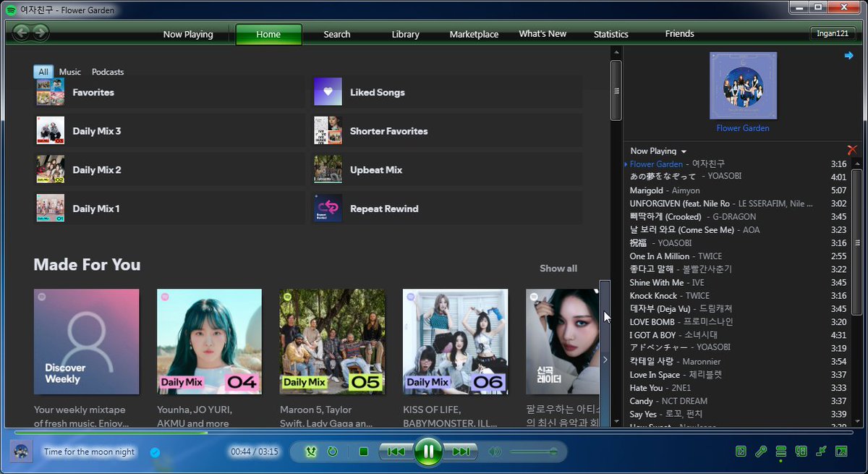
Task: Select Shine With Me by IVE
Action: 736,282
